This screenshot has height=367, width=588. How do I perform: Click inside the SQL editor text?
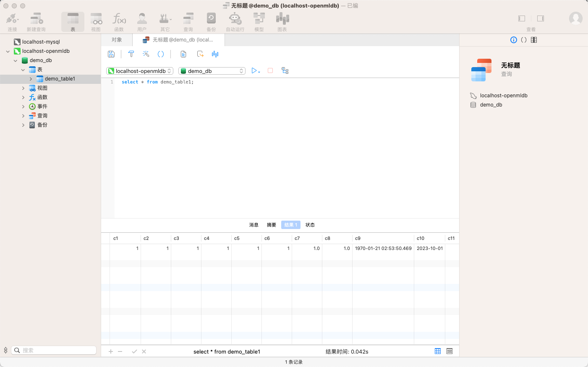tap(157, 82)
